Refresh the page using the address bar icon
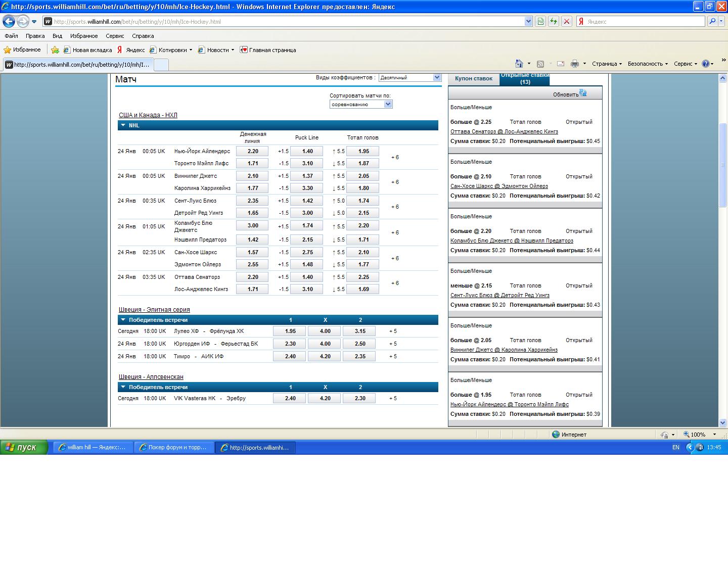Viewport: 728px width, 573px height. click(x=554, y=21)
